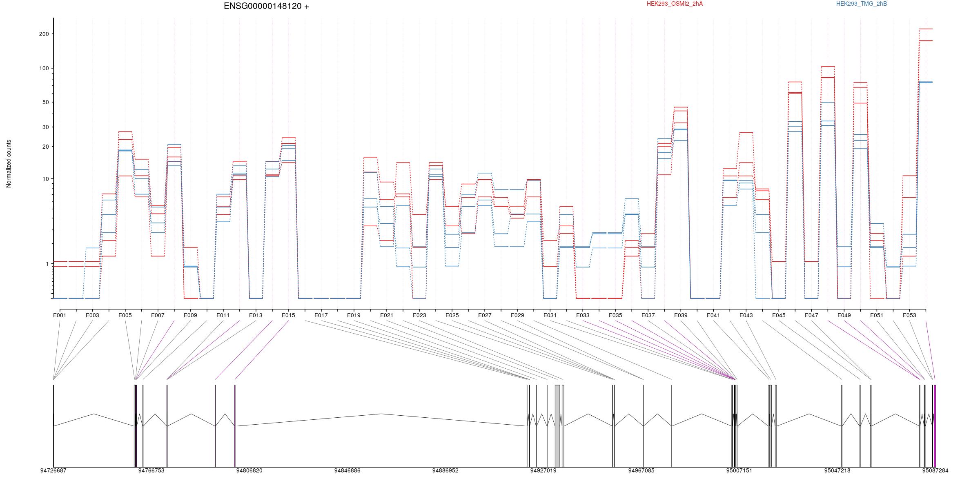The height and width of the screenshot is (490, 980).
Task: Select exon label E041
Action: coord(713,315)
